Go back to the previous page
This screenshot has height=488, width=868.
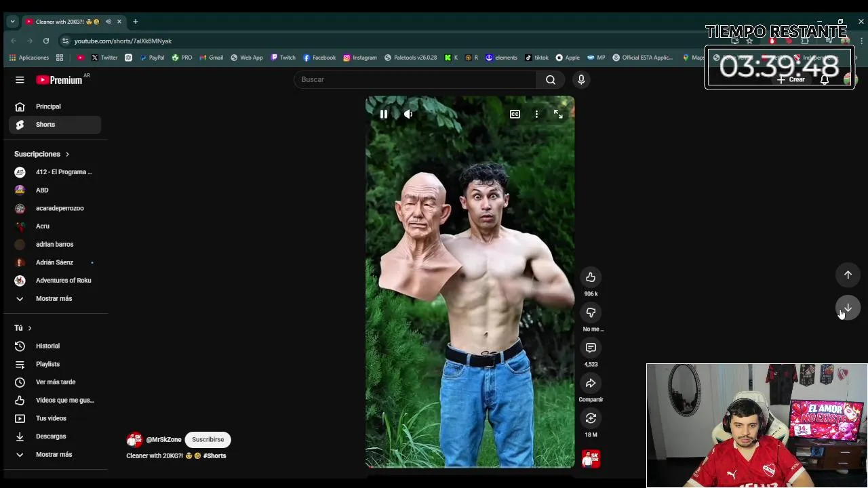pos(14,41)
